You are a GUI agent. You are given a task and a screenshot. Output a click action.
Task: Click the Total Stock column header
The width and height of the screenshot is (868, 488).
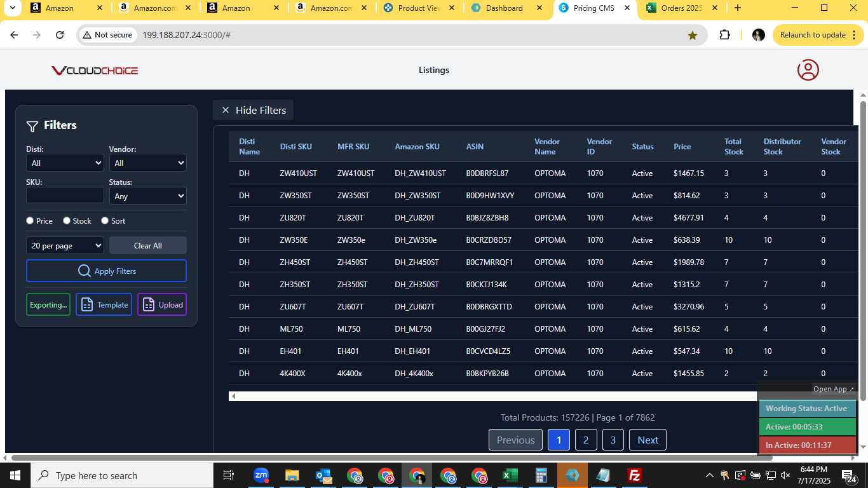click(x=734, y=147)
